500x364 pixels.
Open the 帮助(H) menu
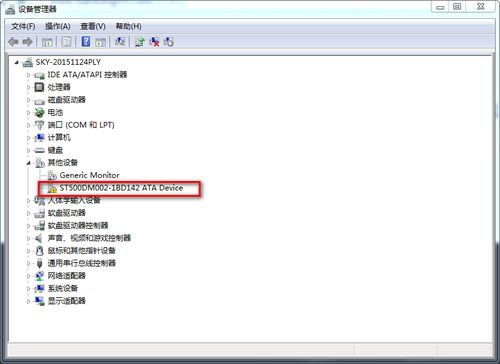point(128,26)
